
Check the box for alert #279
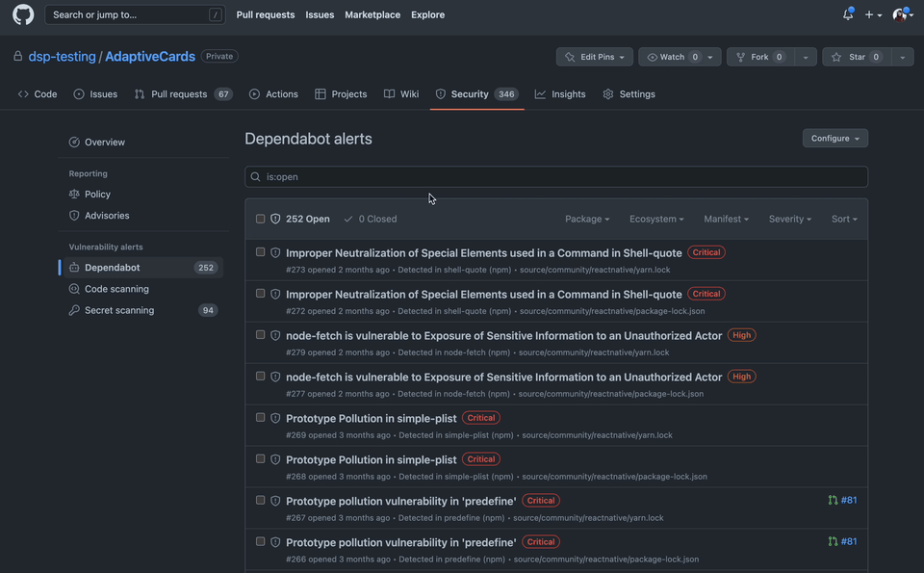[x=260, y=334]
